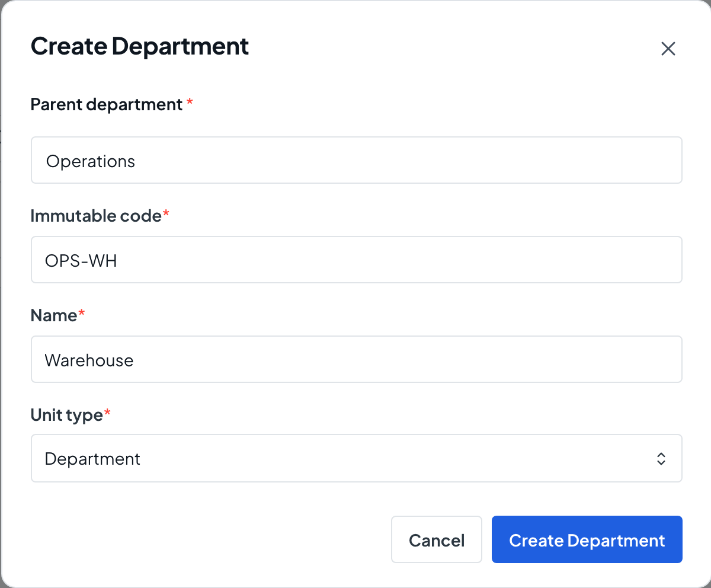Close the Create Department dialog with X
This screenshot has height=588, width=711.
pos(668,49)
